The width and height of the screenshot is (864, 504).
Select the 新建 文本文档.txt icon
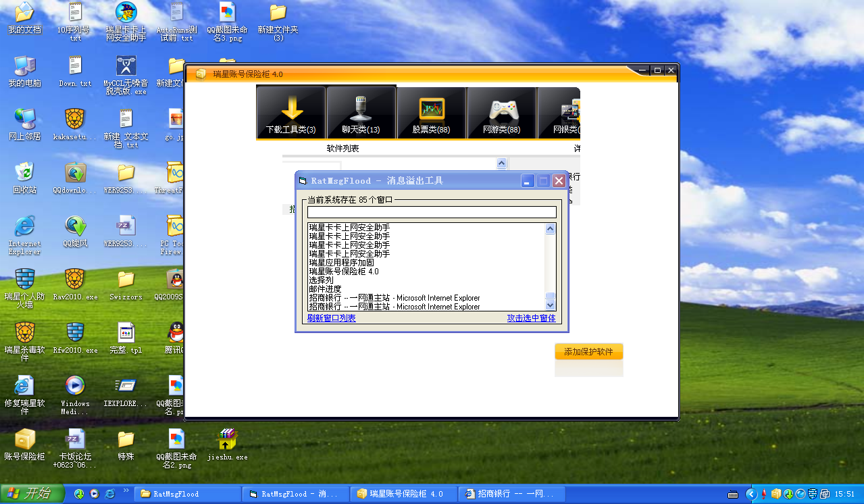(126, 128)
